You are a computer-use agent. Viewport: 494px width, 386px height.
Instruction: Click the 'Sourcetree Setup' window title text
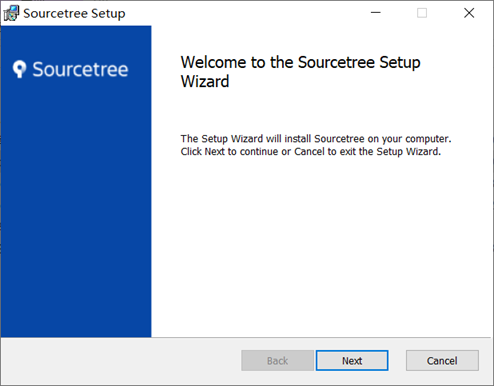pyautogui.click(x=74, y=14)
